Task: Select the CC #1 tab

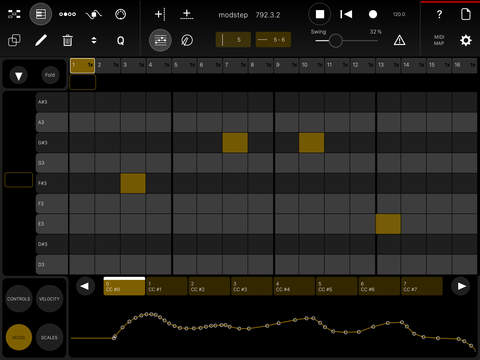Action: pos(167,286)
